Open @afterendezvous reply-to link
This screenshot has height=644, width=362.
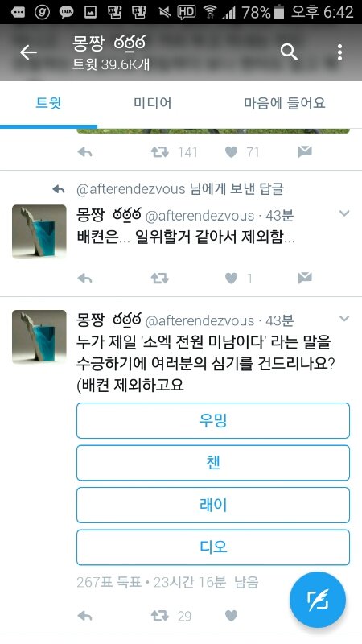coord(131,189)
